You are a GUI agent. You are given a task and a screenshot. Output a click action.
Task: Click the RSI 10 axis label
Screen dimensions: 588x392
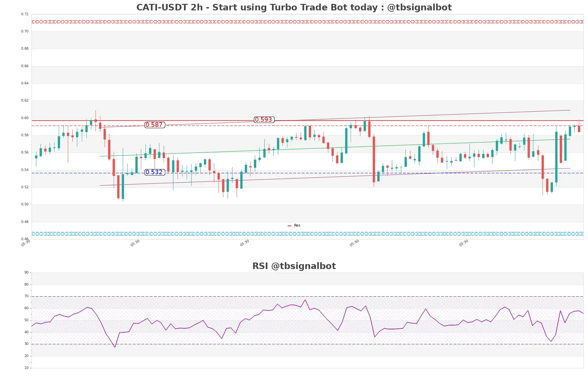(x=26, y=368)
